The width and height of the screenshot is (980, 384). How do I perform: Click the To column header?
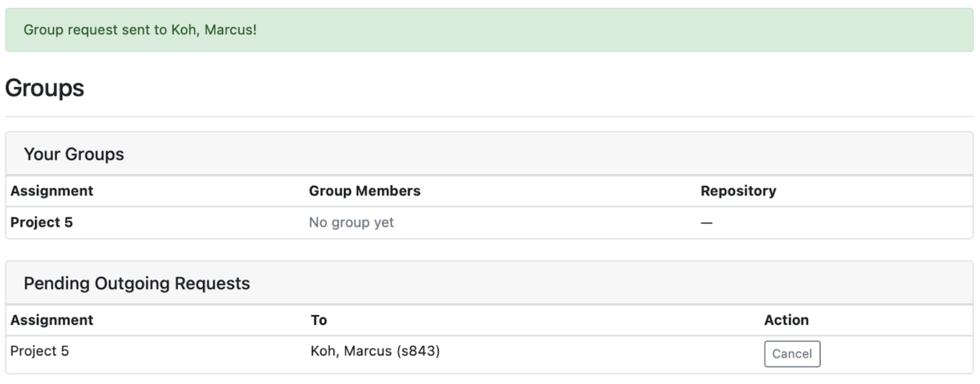pyautogui.click(x=319, y=320)
